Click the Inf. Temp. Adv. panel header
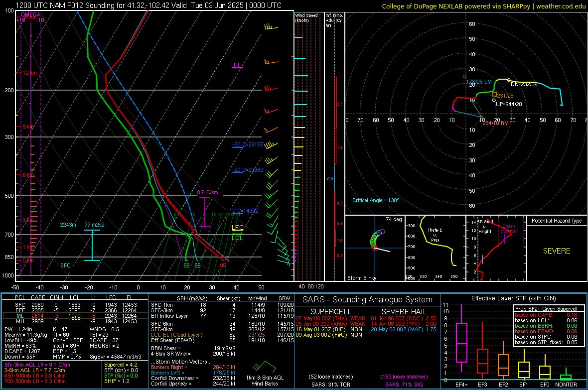This screenshot has width=588, height=390. pos(333,20)
